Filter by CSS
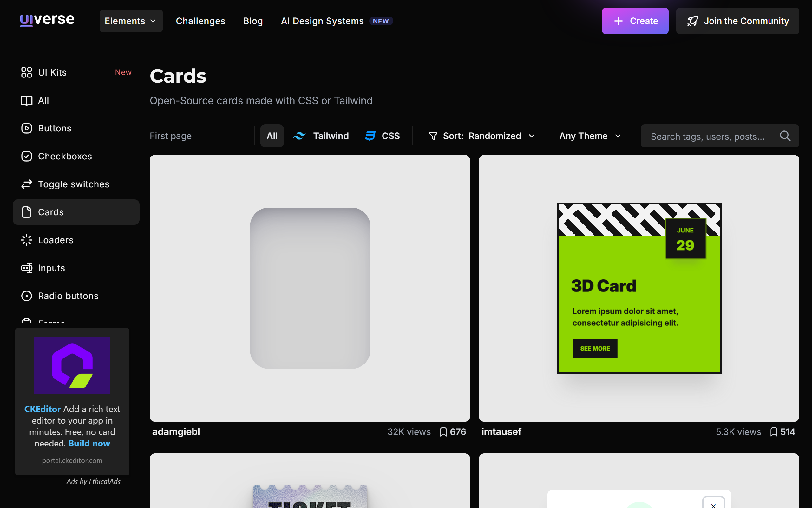812x508 pixels. (x=383, y=136)
